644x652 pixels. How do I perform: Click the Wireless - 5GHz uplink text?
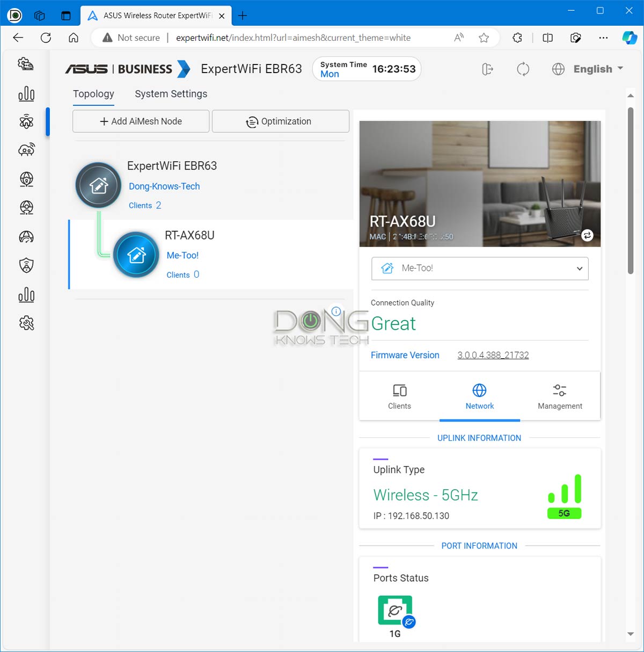[426, 495]
